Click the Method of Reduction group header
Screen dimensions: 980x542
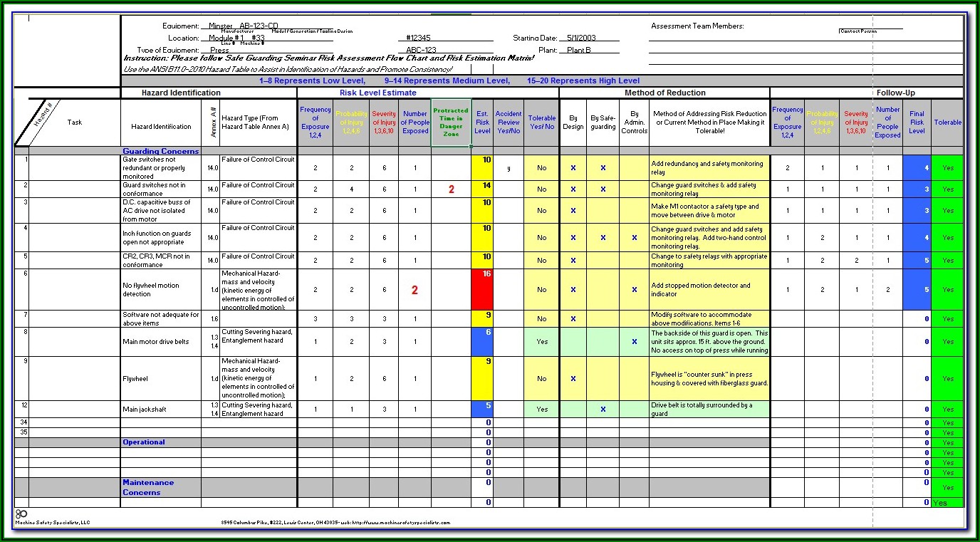(664, 93)
